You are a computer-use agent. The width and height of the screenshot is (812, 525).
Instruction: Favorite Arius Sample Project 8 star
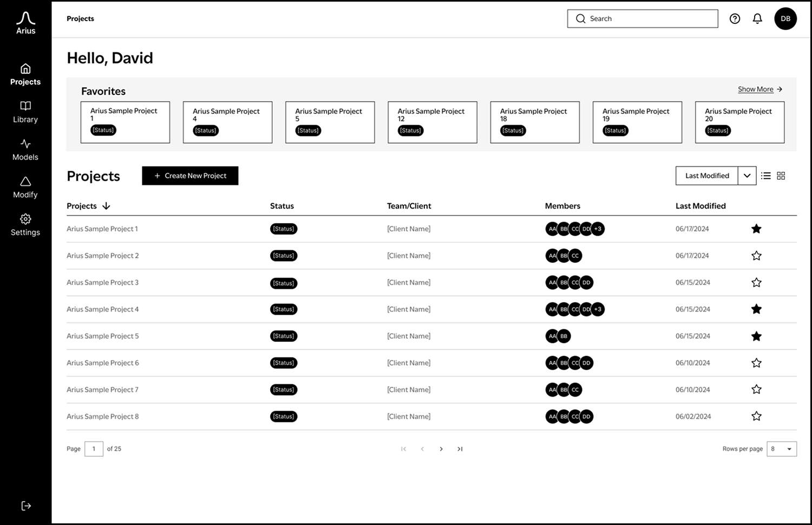(756, 416)
